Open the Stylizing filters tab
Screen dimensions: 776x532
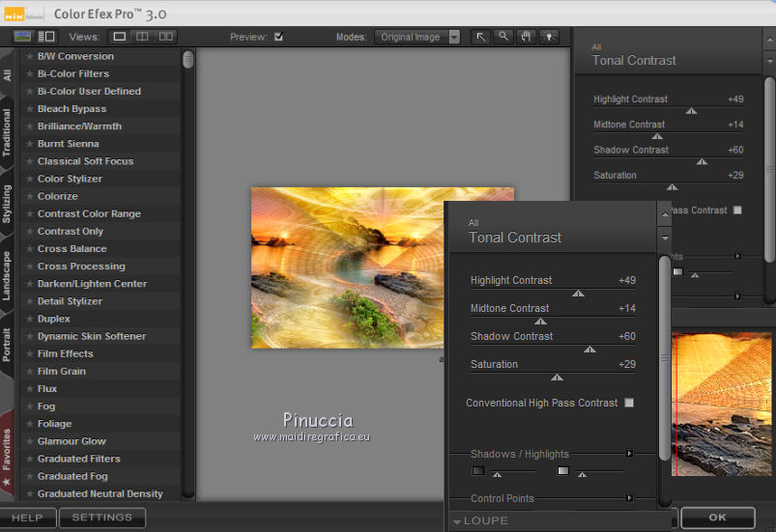click(7, 204)
